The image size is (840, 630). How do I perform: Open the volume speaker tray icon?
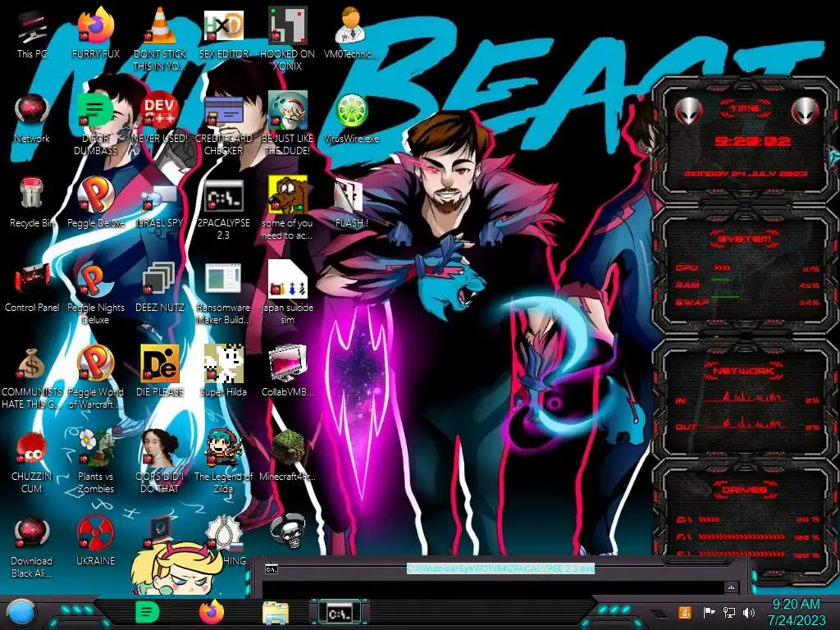pos(749,612)
